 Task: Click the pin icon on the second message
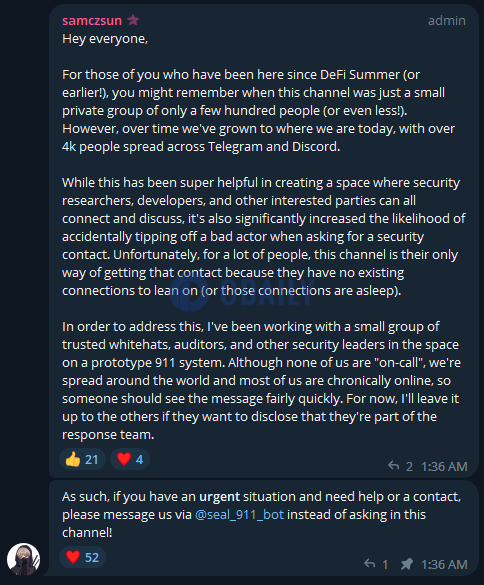(406, 564)
